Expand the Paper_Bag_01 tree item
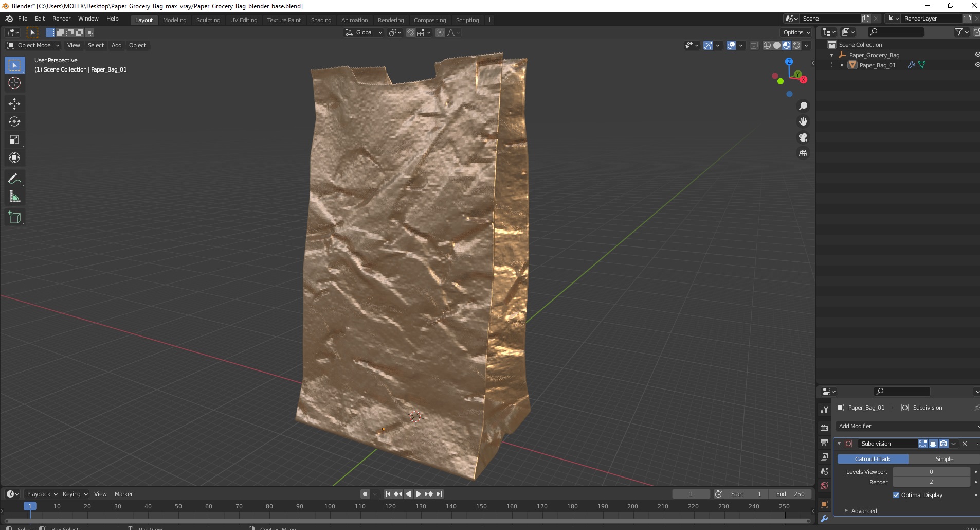 click(x=842, y=65)
